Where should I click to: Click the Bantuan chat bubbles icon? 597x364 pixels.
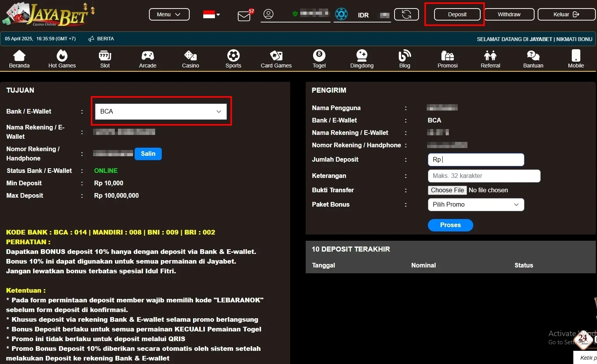pyautogui.click(x=533, y=56)
